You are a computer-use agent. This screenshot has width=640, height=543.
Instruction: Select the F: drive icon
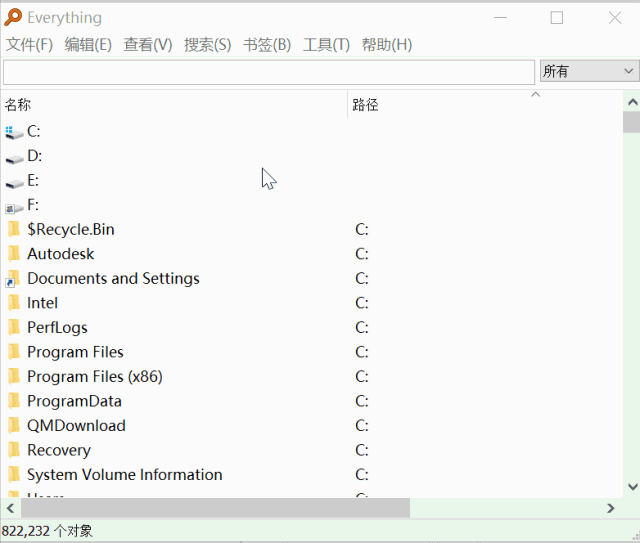14,207
